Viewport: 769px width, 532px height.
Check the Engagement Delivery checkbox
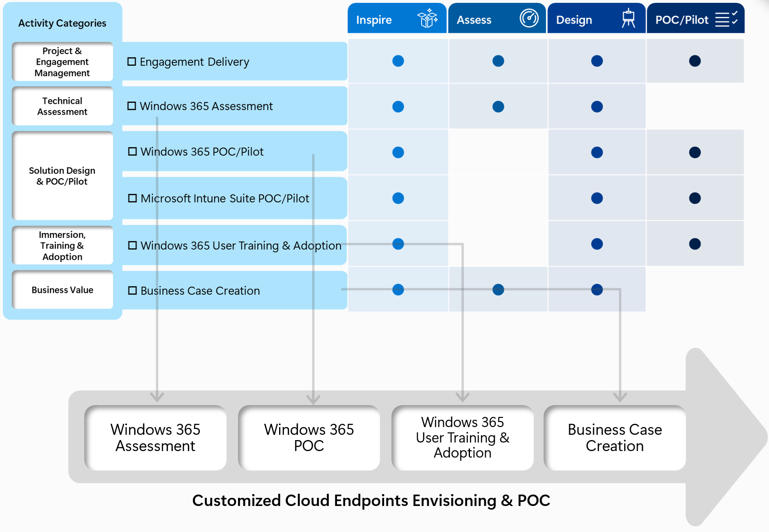tap(132, 61)
